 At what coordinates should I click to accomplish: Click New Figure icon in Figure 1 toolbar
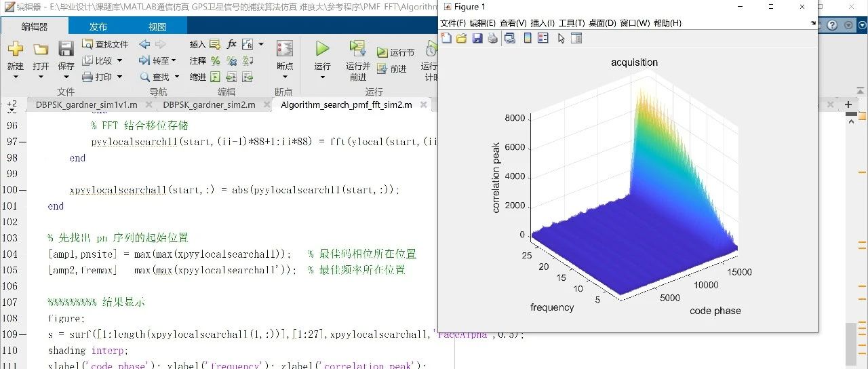pyautogui.click(x=446, y=38)
